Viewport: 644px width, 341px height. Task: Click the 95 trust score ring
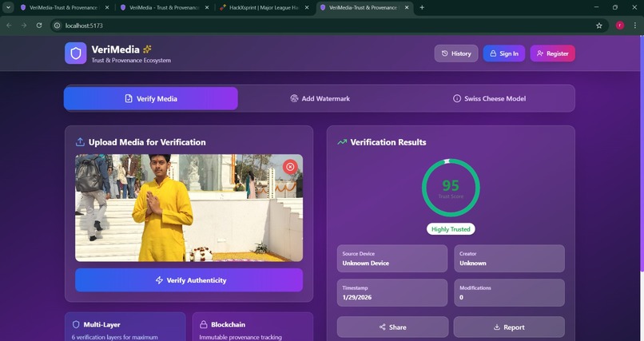451,188
